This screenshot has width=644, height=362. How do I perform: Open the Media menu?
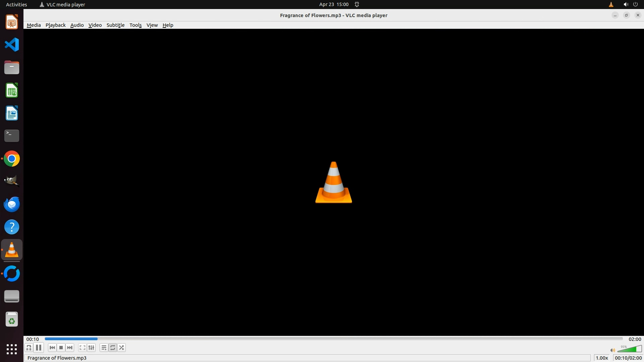[x=34, y=25]
